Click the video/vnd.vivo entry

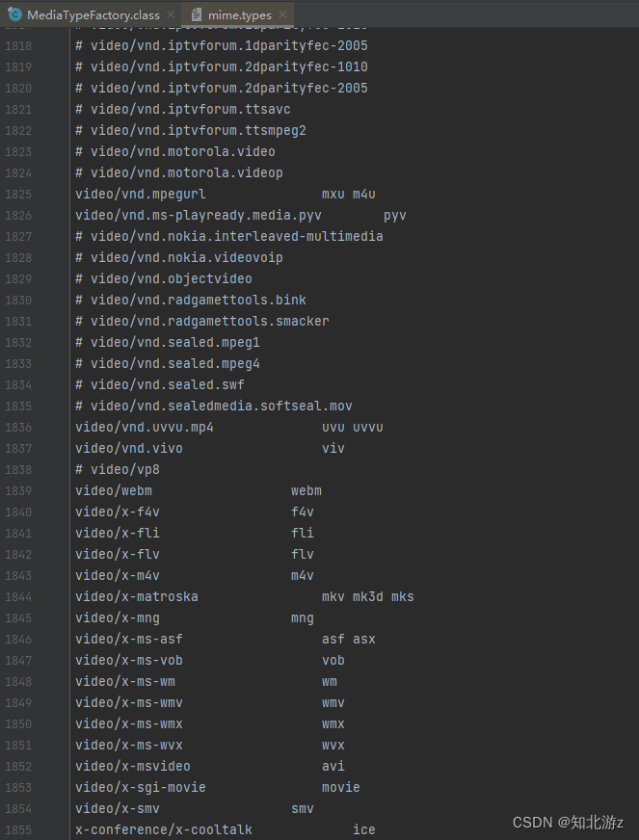coord(128,448)
